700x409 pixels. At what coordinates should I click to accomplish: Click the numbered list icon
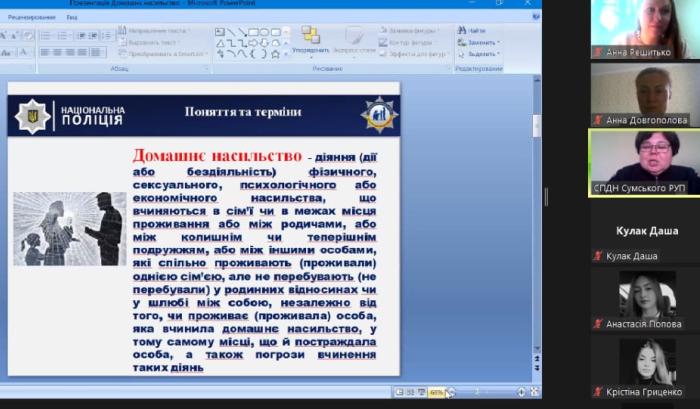62,36
